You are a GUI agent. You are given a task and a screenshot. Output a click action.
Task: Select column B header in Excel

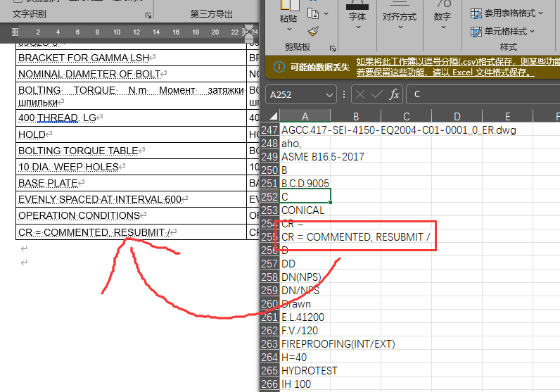[x=356, y=117]
